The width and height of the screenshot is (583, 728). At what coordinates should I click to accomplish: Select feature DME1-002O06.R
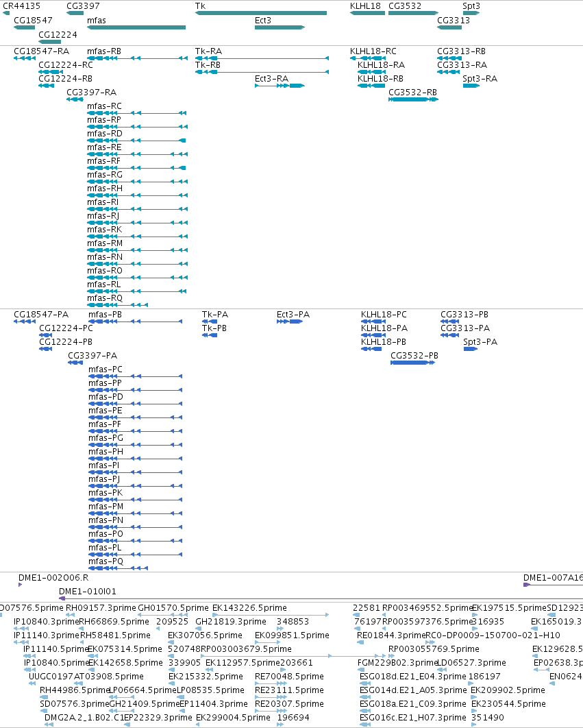(53, 578)
